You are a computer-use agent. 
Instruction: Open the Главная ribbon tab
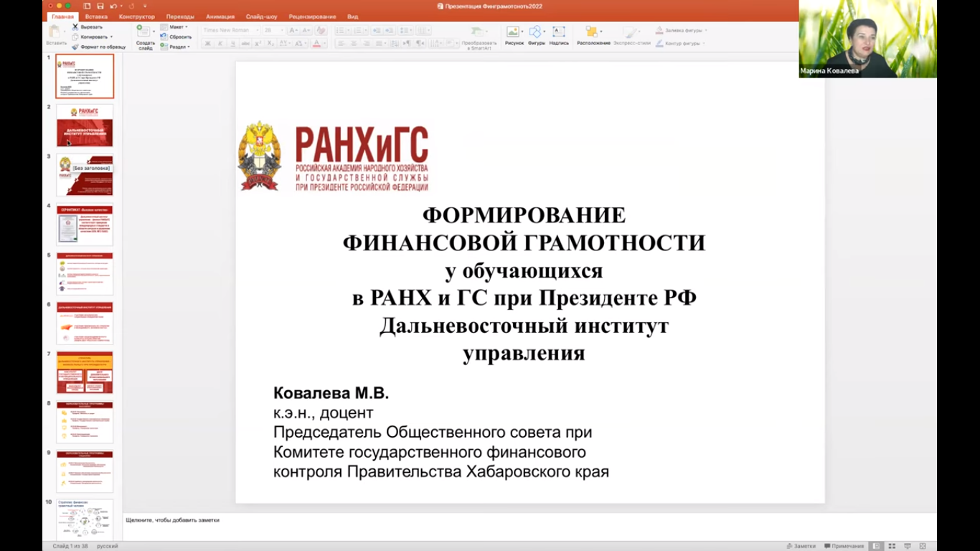point(63,17)
